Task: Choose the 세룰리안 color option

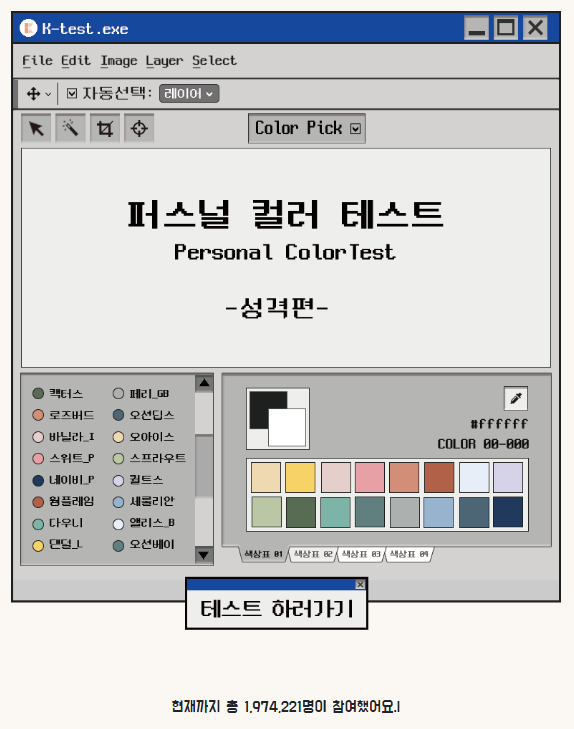Action: (143, 501)
